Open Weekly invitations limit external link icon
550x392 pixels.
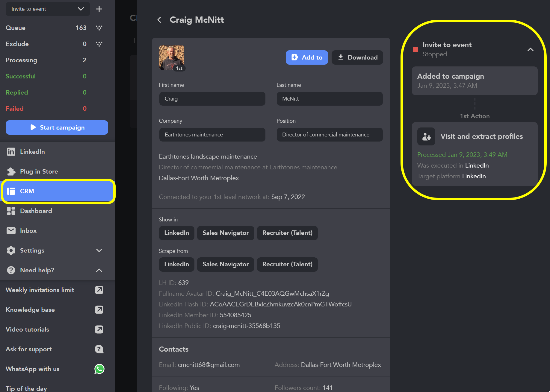tap(99, 290)
